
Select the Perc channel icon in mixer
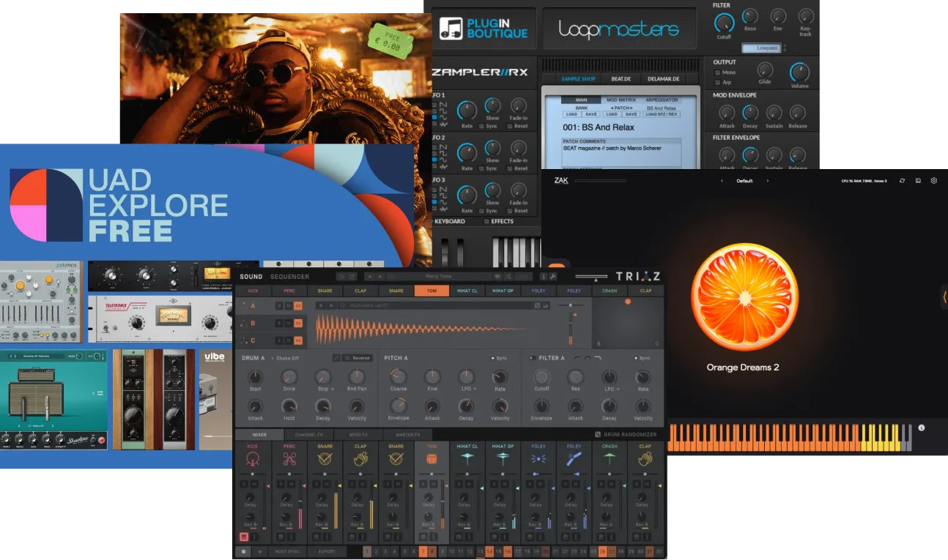(x=288, y=458)
